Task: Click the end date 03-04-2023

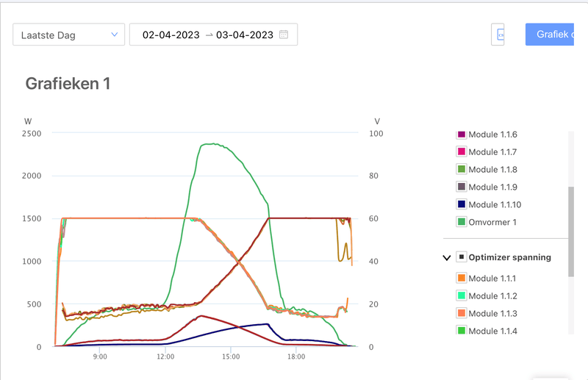Action: (x=245, y=35)
